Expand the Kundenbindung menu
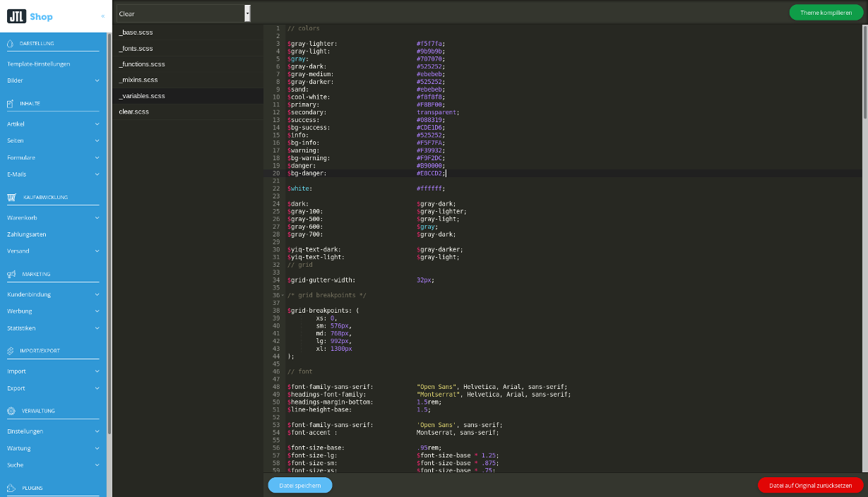 [97, 294]
